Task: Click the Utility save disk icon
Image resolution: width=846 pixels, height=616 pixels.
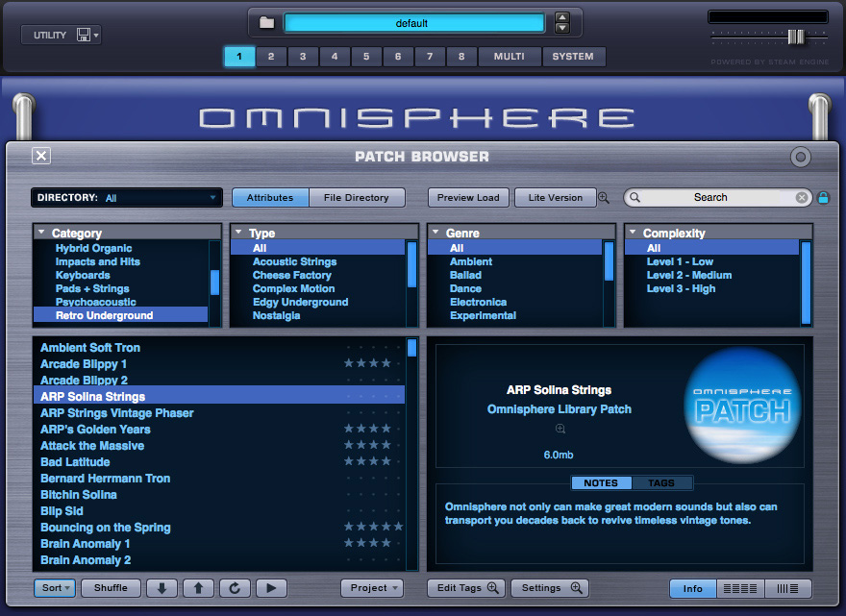Action: pos(84,35)
